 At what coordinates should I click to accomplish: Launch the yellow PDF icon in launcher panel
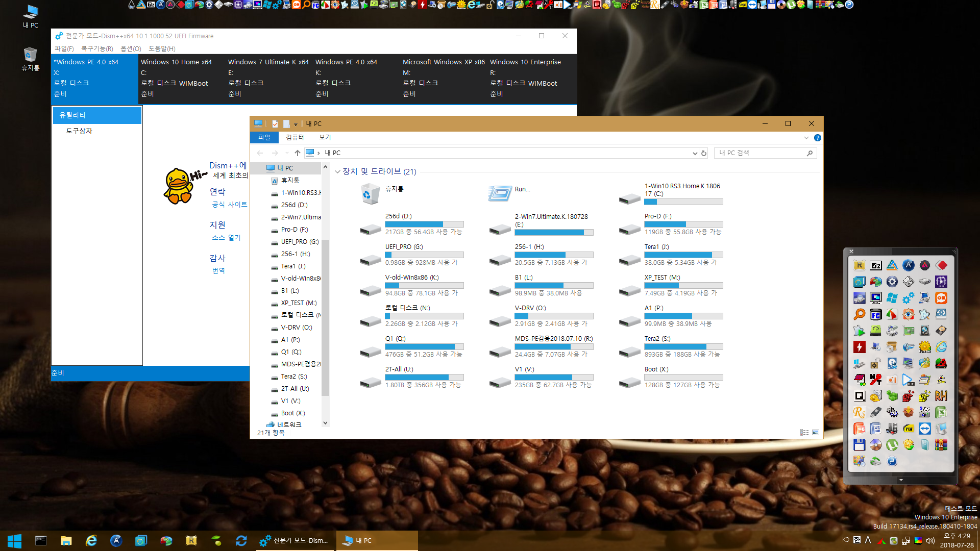[908, 429]
